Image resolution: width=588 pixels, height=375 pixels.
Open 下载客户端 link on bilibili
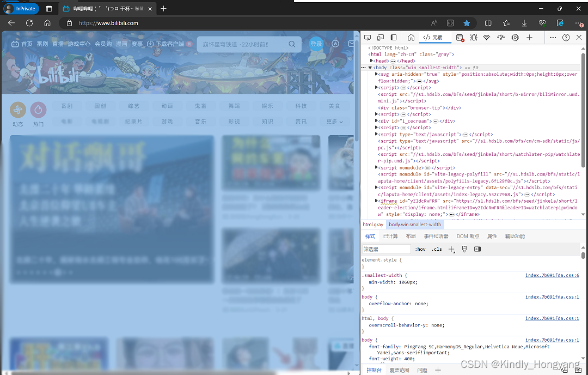pos(166,44)
